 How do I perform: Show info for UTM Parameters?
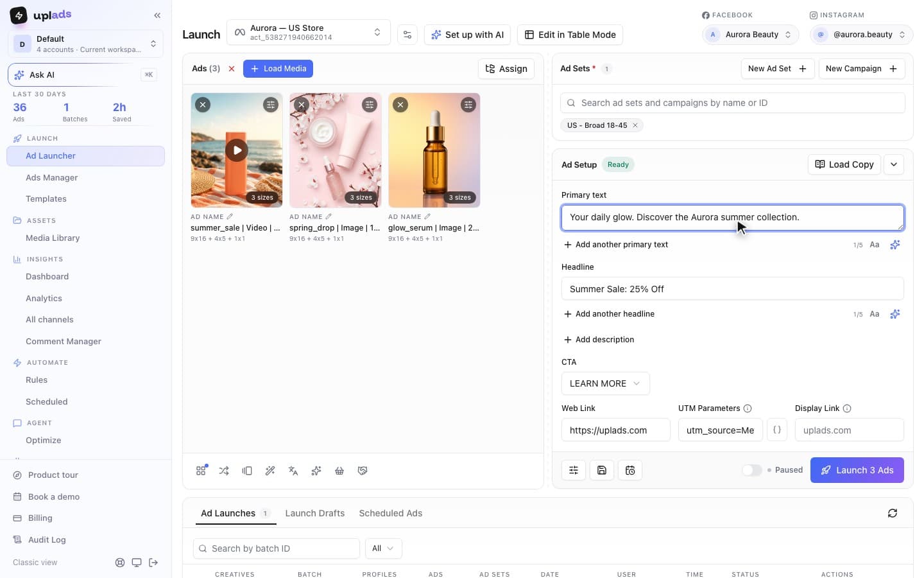click(x=748, y=408)
